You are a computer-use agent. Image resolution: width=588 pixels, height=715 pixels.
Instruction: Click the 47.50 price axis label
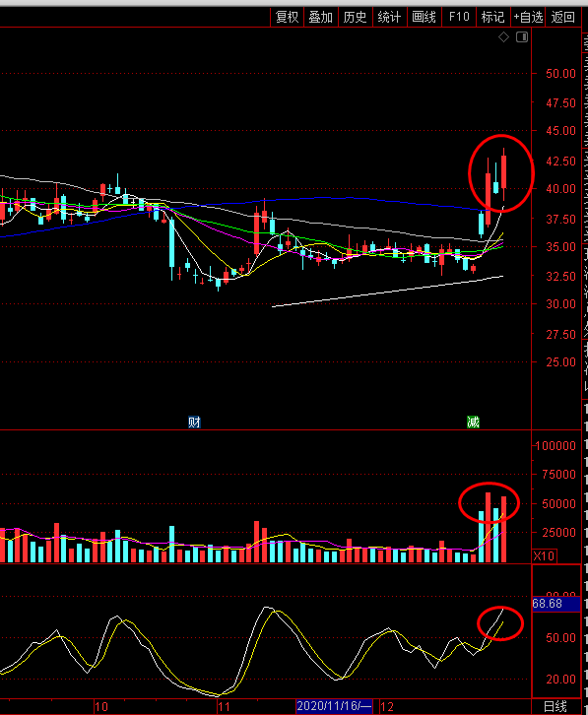pyautogui.click(x=560, y=103)
